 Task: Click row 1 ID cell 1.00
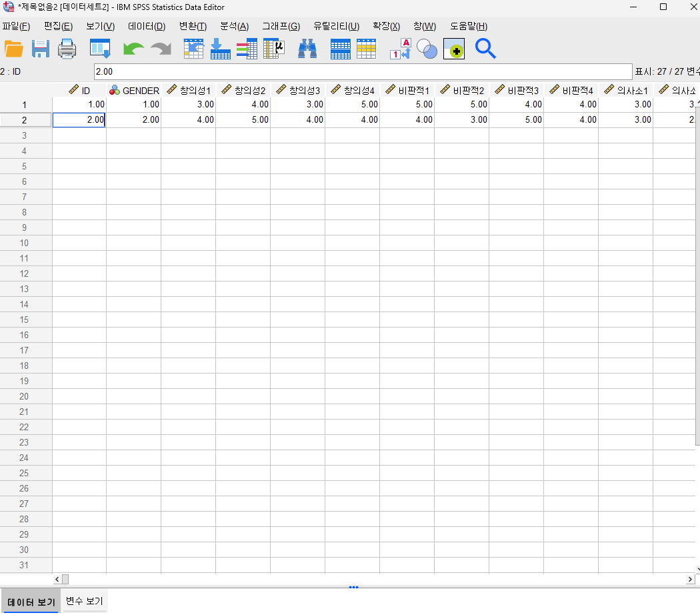coord(79,105)
